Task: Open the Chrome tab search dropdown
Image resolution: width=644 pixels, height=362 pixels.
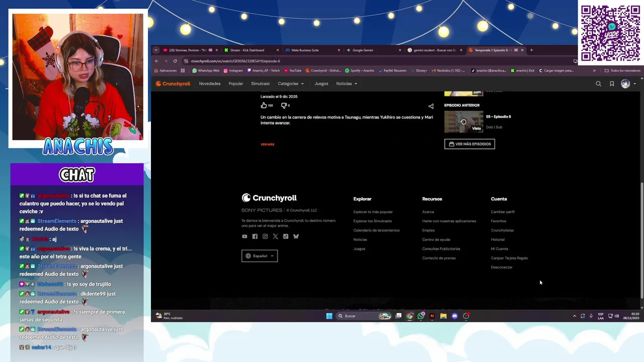Action: (156, 50)
